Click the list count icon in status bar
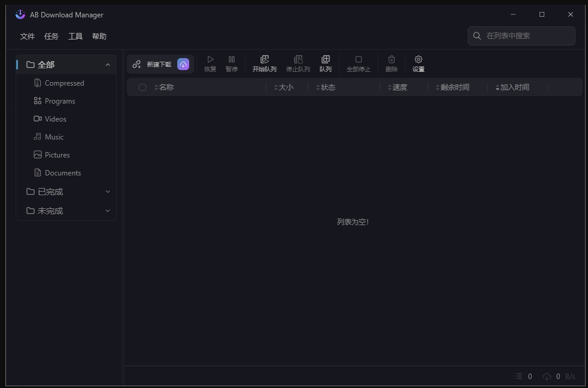 click(x=519, y=376)
